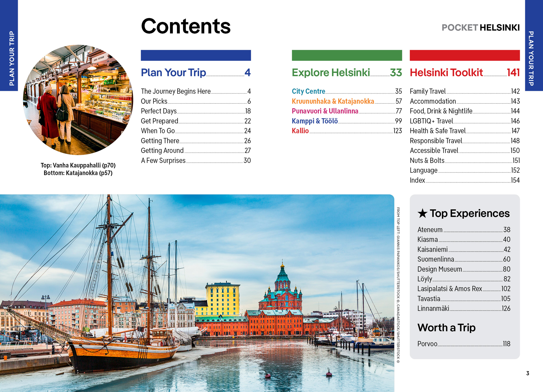543x392 pixels.
Task: Select the Explore Helsinki section heading
Action: point(331,73)
